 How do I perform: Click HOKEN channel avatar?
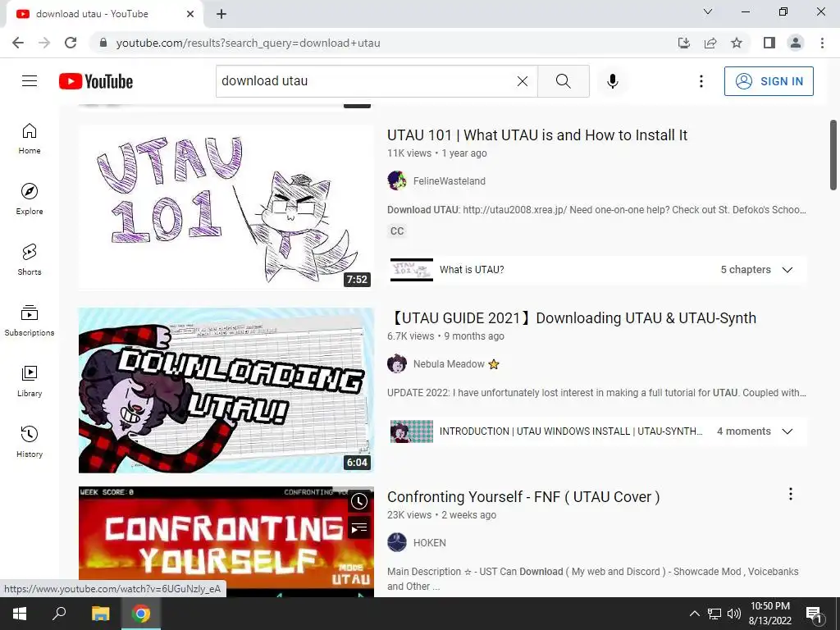point(397,542)
